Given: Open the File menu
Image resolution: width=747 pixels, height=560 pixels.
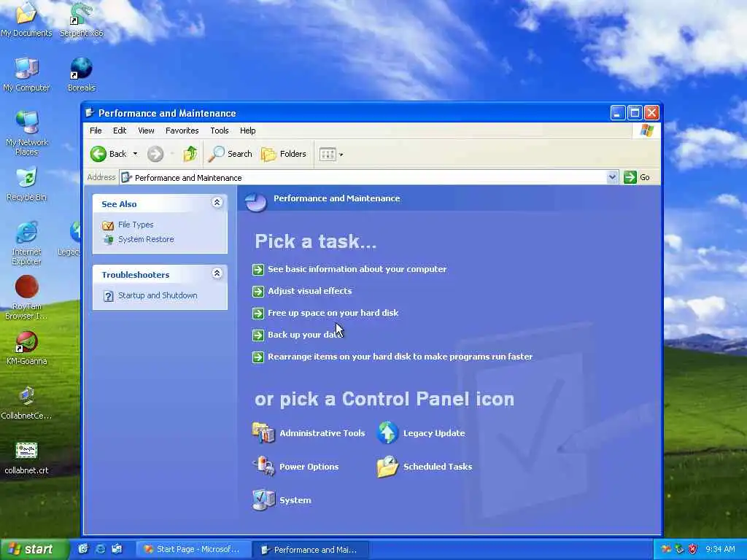Looking at the screenshot, I should click(96, 131).
